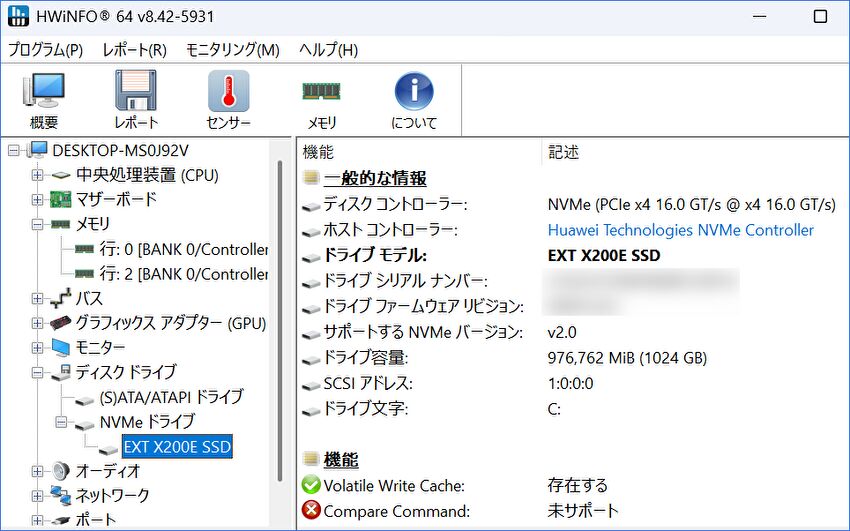Viewport: 850px width, 531px height.
Task: Select the ネットワーク tree item
Action: coord(112,496)
